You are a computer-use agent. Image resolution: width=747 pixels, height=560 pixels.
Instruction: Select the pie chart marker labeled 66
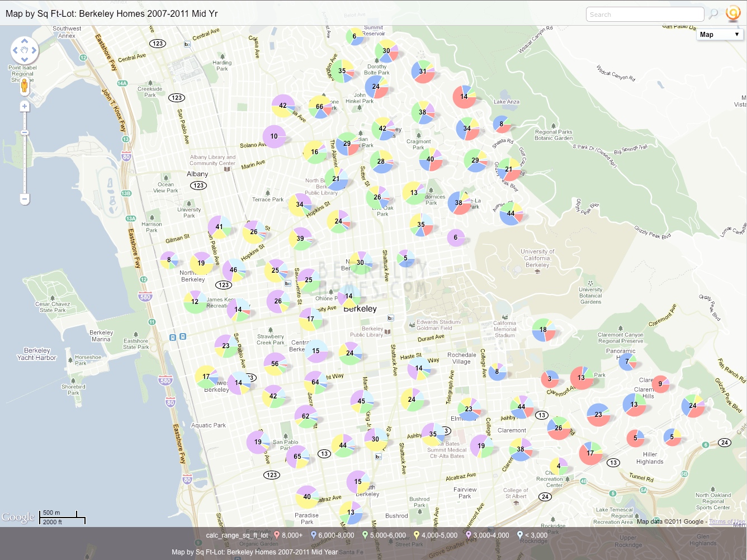[320, 107]
